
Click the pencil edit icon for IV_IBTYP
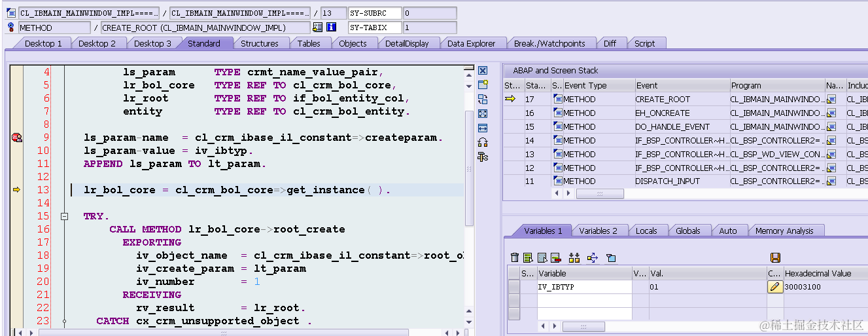click(775, 287)
